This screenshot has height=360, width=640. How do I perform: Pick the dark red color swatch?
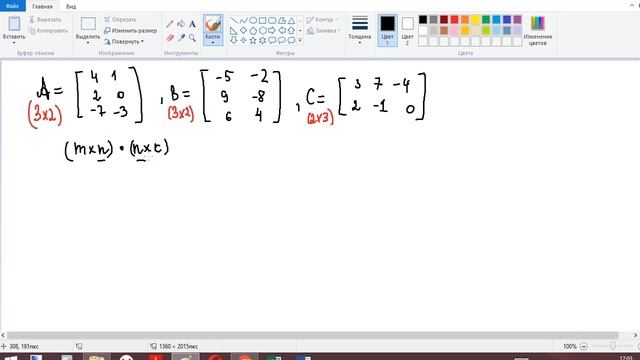pos(444,20)
